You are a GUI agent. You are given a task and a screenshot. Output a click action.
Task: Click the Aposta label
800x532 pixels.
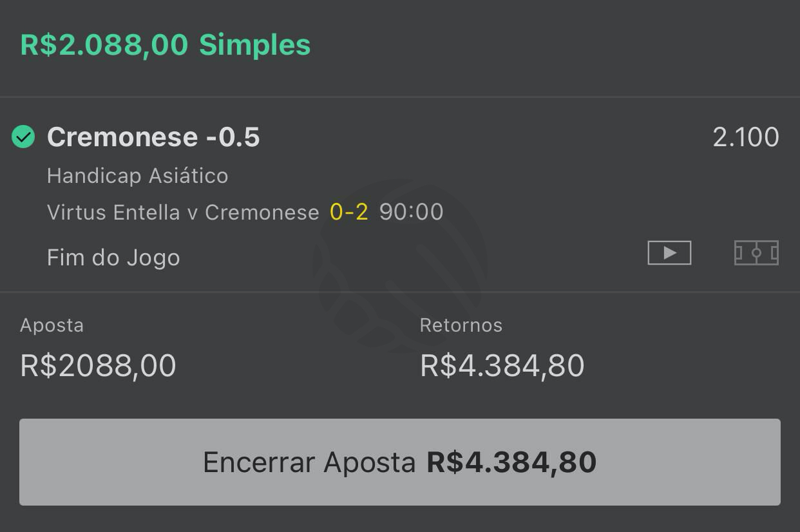(x=52, y=325)
